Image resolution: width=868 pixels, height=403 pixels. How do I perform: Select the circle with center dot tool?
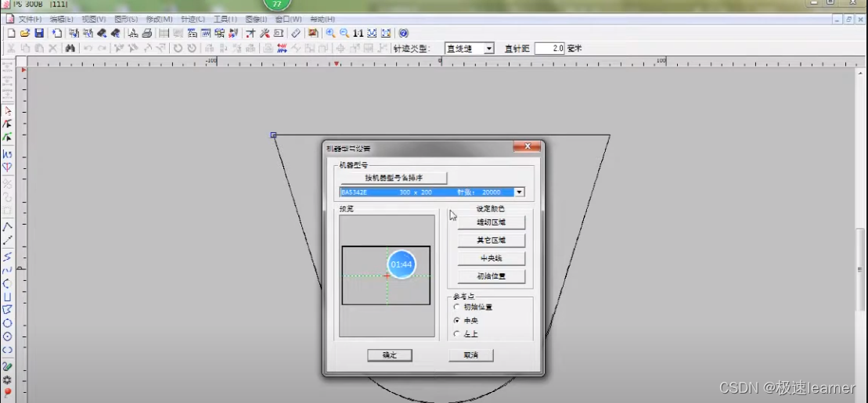tap(7, 336)
